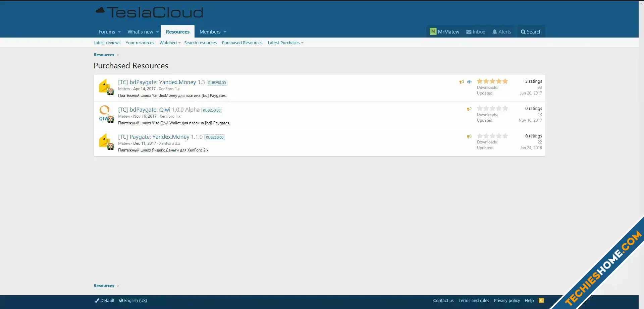The image size is (644, 309).
Task: Open the Members tab
Action: (210, 32)
